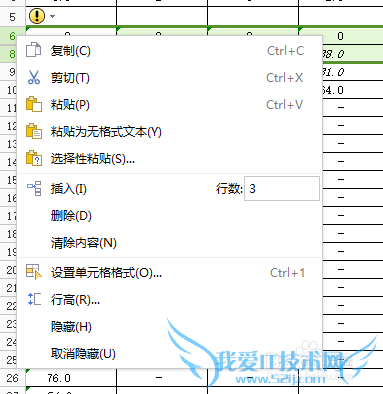Click the cell containing 76.0
This screenshot has height=394, width=383.
tap(71, 378)
